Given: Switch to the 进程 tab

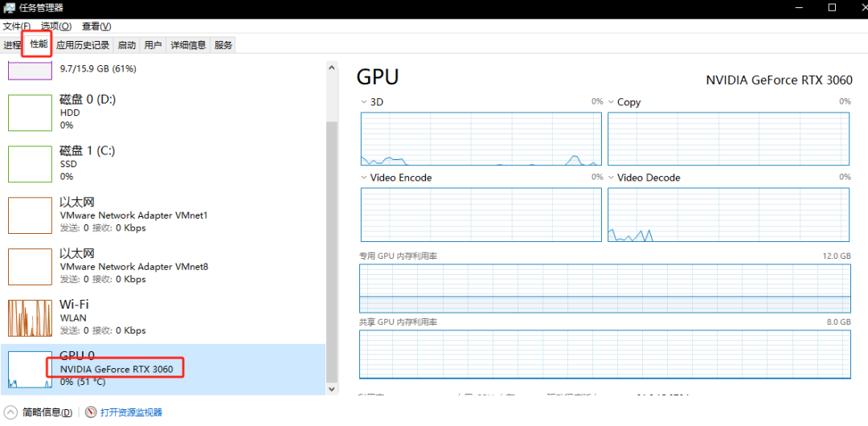Looking at the screenshot, I should click(x=12, y=46).
